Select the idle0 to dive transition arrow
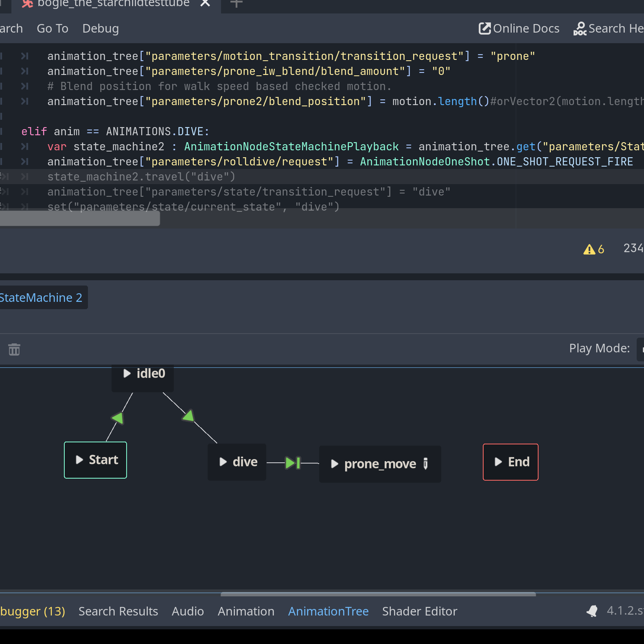This screenshot has height=644, width=644. point(189,416)
